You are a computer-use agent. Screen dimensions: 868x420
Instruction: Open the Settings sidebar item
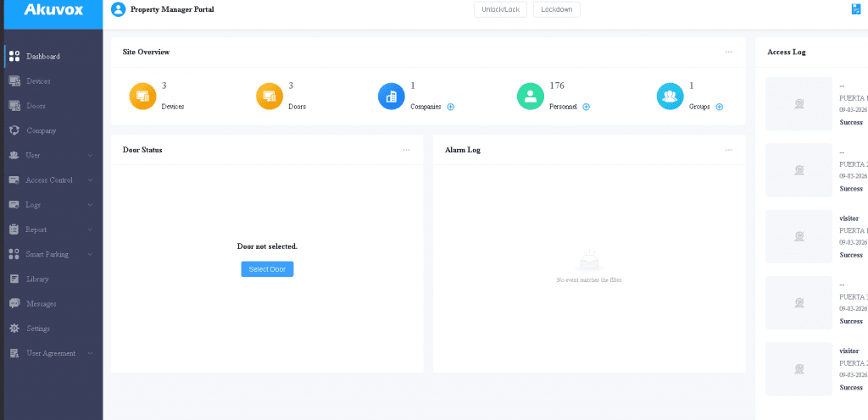click(x=38, y=329)
